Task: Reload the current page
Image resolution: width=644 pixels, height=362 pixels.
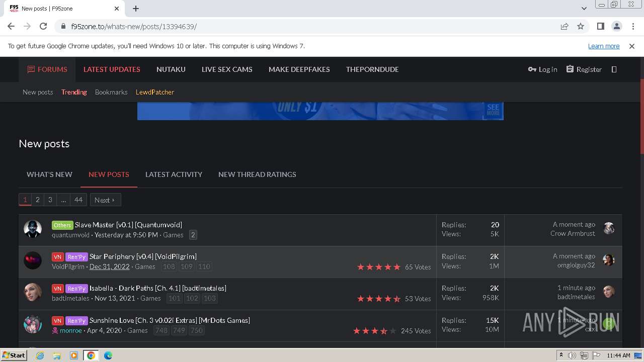Action: pos(43,26)
